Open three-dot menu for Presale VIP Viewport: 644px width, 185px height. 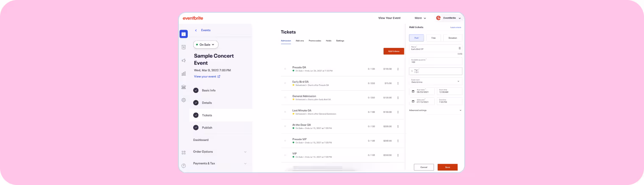(398, 140)
